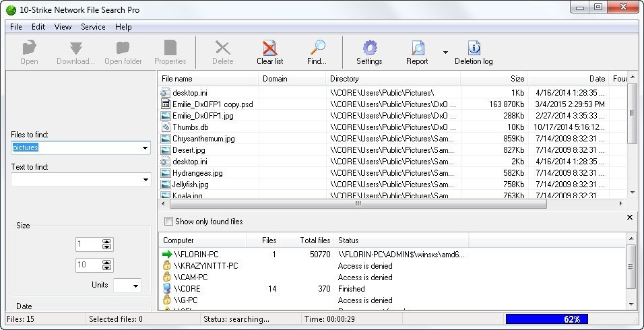The height and width of the screenshot is (330, 644).
Task: Expand the Text to find dropdown
Action: [x=145, y=180]
